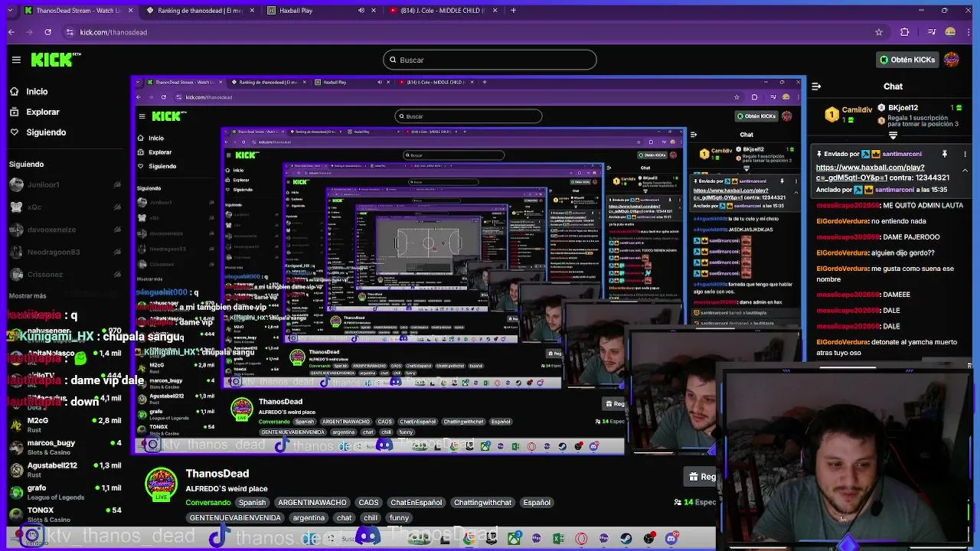Open Chrome from the taskbar
Image resolution: width=980 pixels, height=551 pixels.
tap(469, 539)
